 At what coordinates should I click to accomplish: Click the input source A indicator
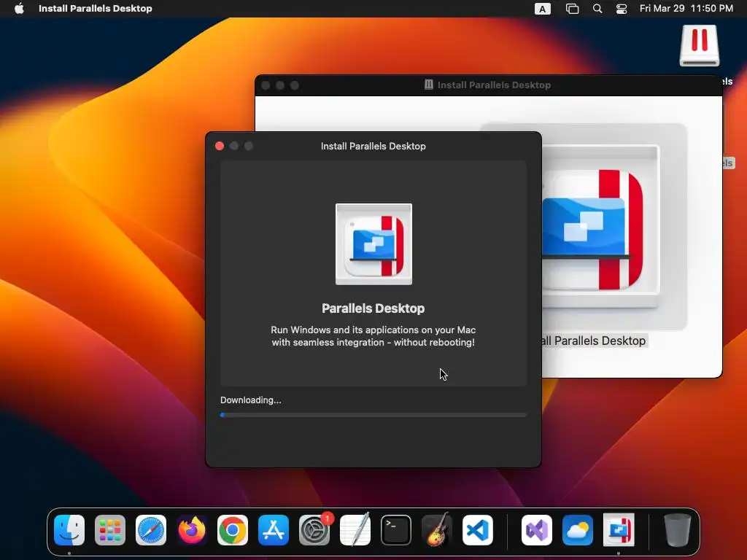click(x=542, y=9)
